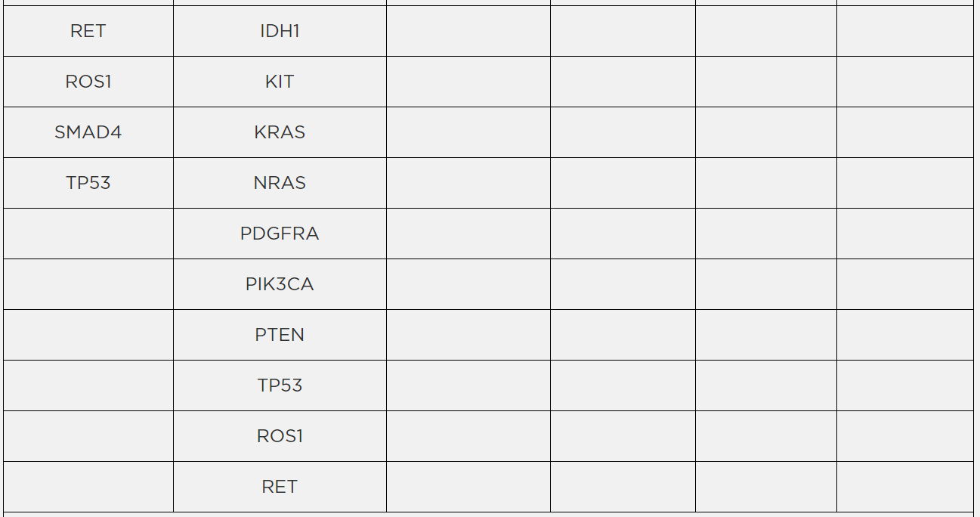Click the empty cell right of KRAS
This screenshot has height=517, width=980.
(x=468, y=132)
